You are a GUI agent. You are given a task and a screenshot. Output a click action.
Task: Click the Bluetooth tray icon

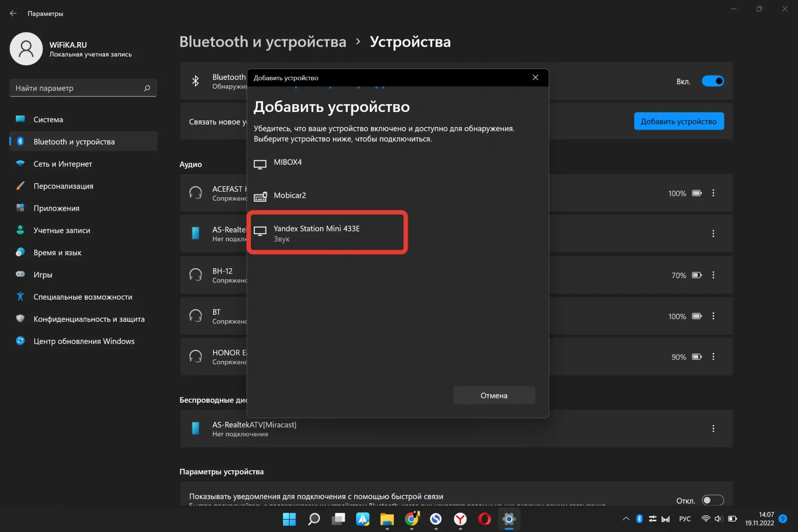639,519
